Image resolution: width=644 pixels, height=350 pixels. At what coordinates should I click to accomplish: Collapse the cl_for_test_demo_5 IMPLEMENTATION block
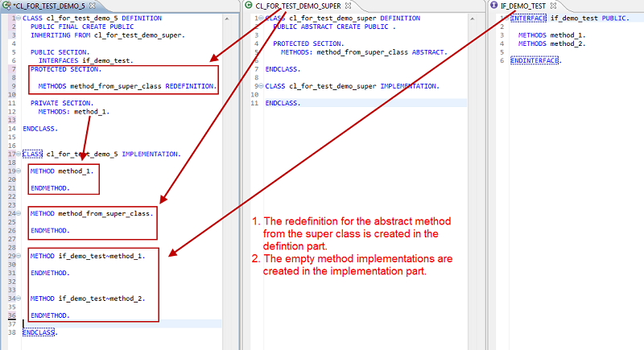click(19, 154)
